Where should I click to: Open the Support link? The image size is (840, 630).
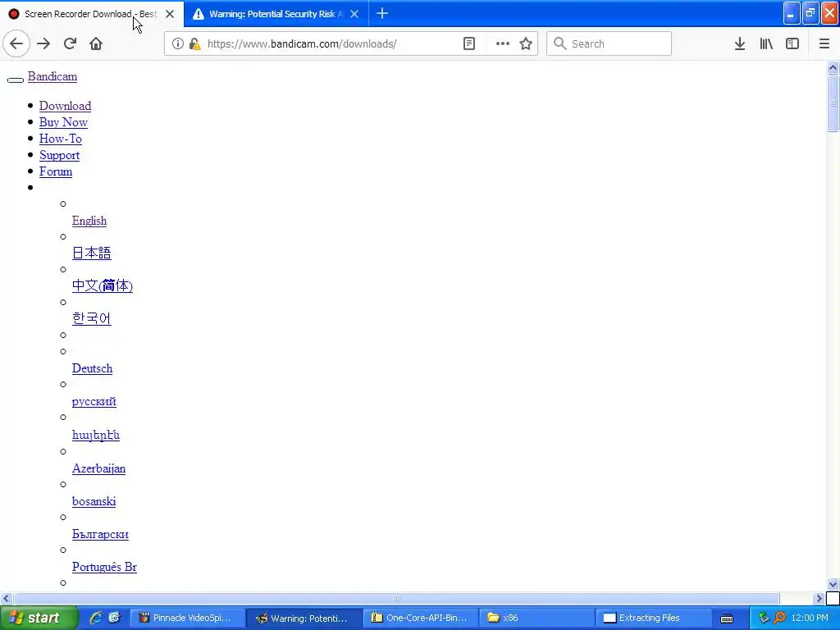pos(59,155)
